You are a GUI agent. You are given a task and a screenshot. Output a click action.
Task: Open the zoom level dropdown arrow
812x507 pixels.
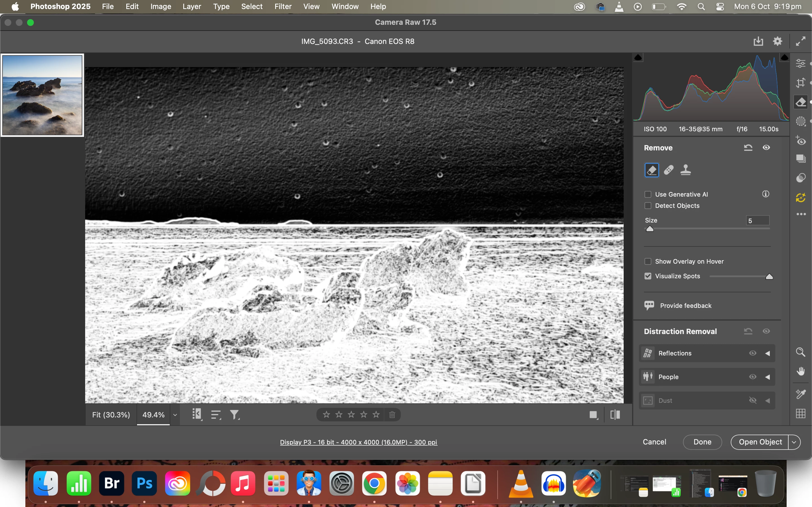coord(175,415)
